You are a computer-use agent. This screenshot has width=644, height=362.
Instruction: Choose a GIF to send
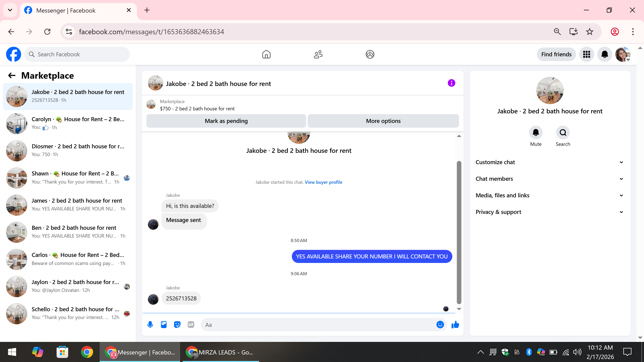[x=191, y=325]
